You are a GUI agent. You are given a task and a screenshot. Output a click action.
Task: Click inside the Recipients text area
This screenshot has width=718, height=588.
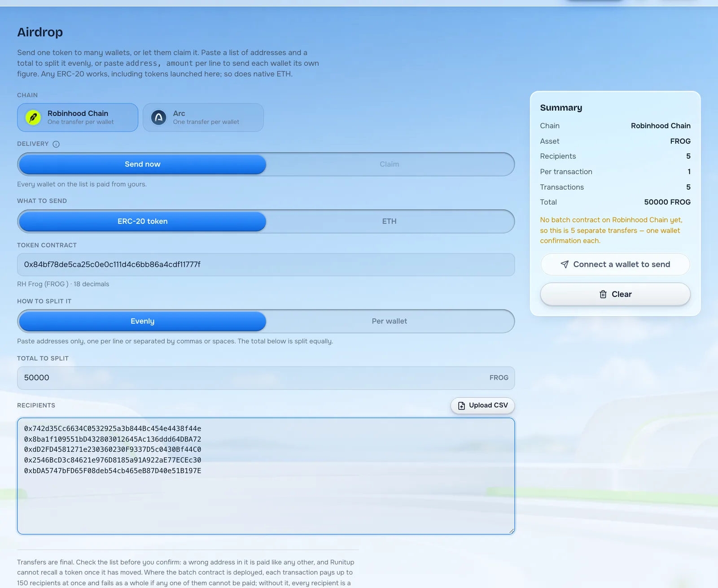click(x=266, y=476)
